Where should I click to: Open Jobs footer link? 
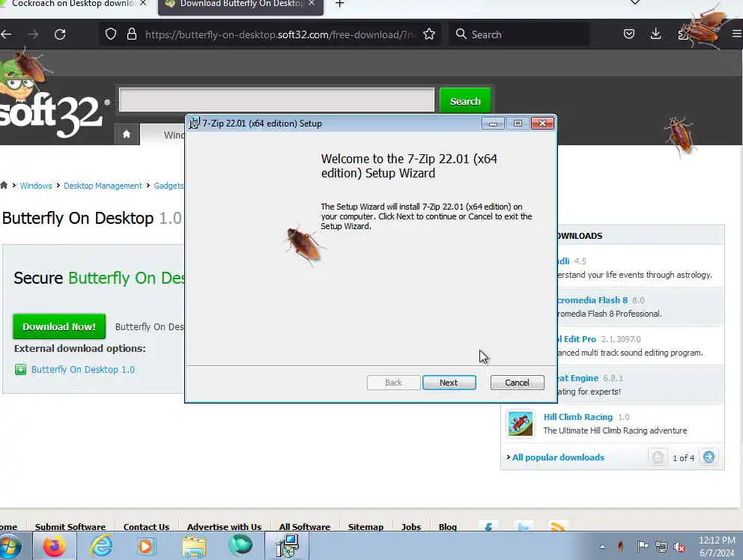point(411,526)
